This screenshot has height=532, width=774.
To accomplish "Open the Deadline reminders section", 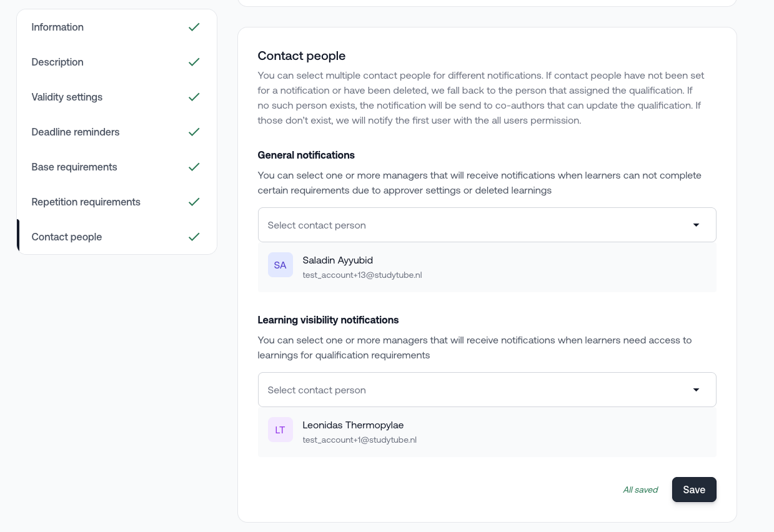I will (x=76, y=132).
